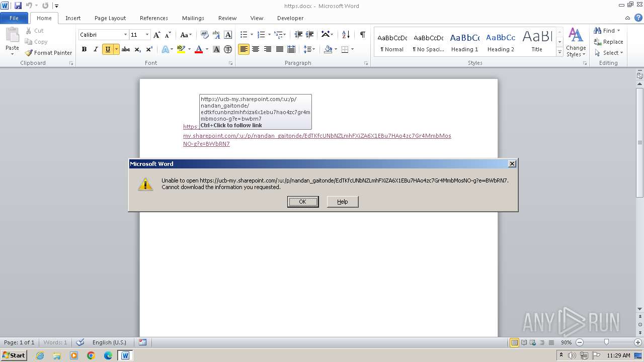
Task: Toggle subscript formatting
Action: click(137, 49)
